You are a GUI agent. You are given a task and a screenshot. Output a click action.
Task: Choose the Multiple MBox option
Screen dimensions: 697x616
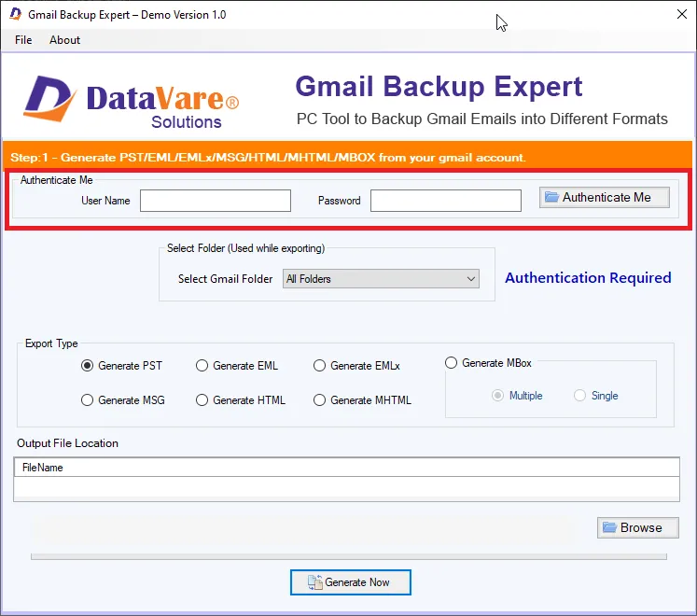[x=518, y=396]
